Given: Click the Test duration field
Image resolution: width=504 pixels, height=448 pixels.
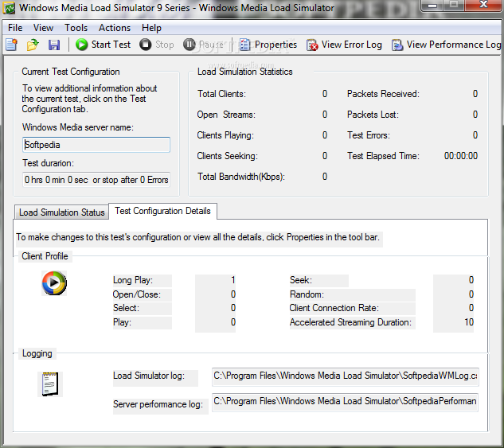Looking at the screenshot, I should 96,180.
